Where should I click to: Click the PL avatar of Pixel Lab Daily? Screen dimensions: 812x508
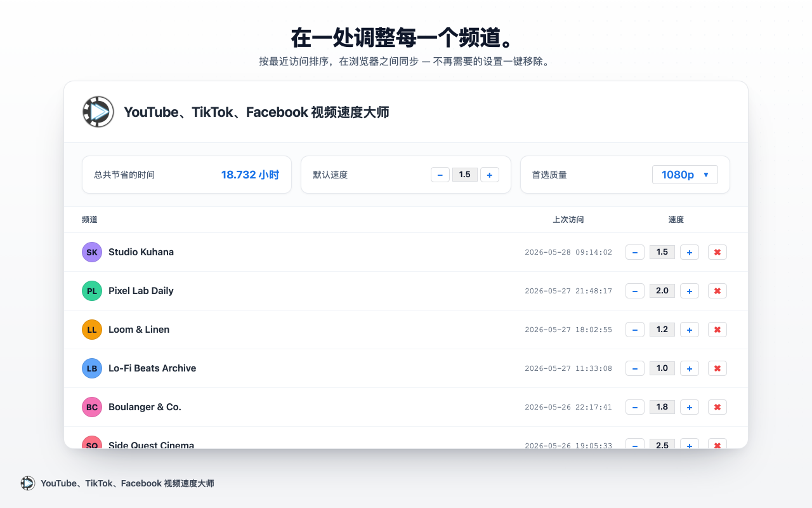click(x=92, y=291)
